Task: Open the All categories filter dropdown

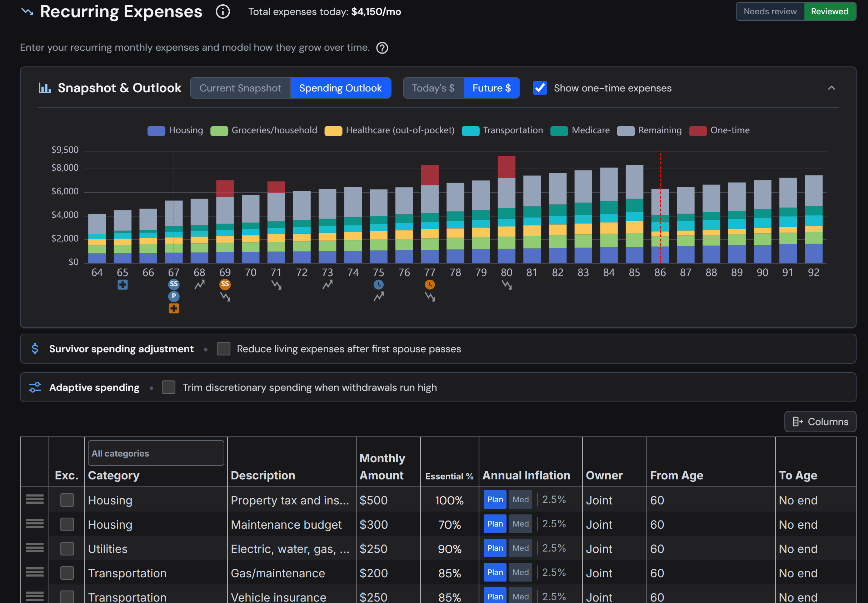Action: 156,453
